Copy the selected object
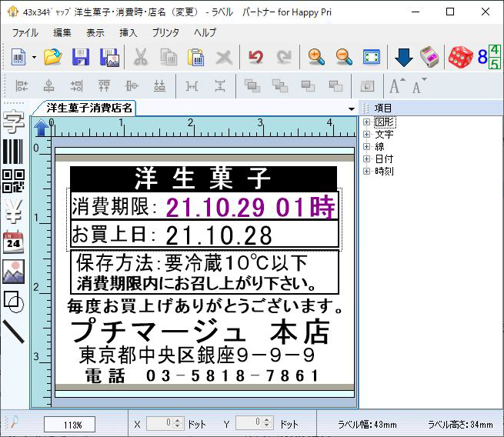Image resolution: width=504 pixels, height=437 pixels. (x=169, y=57)
